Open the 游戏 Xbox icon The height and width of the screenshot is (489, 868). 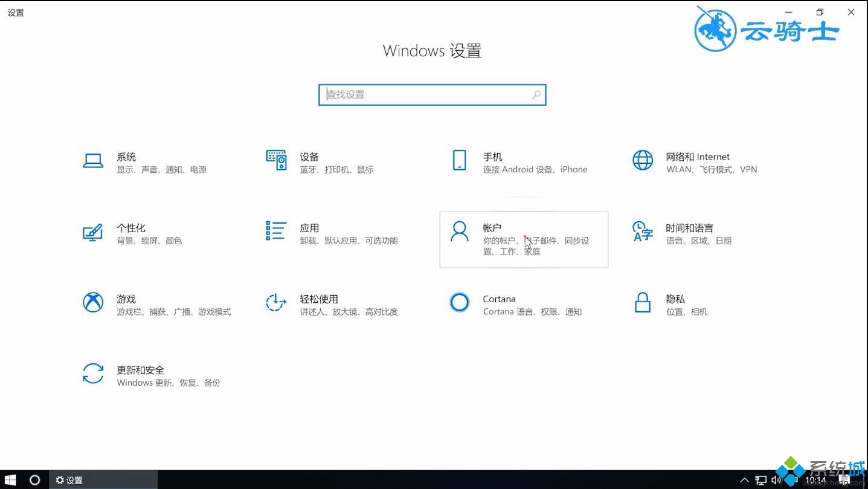93,302
